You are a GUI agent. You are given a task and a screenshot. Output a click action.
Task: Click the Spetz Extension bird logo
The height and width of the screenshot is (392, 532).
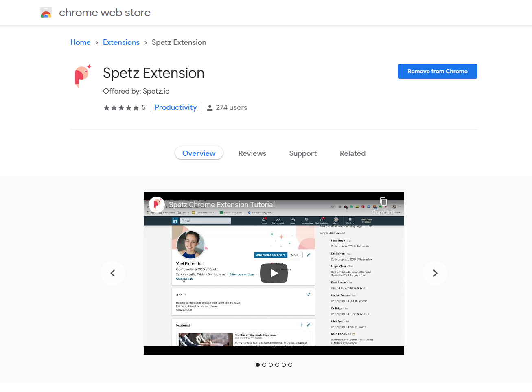click(82, 77)
